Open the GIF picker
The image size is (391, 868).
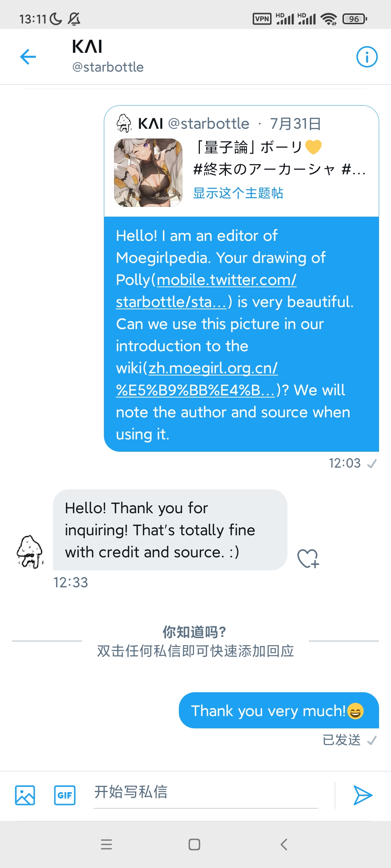point(65,795)
